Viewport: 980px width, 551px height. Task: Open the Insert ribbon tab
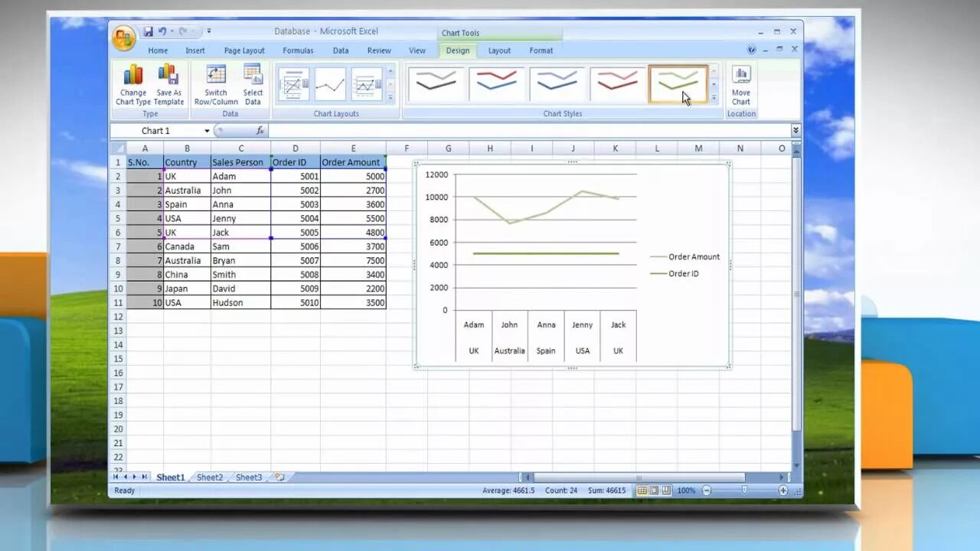click(195, 51)
